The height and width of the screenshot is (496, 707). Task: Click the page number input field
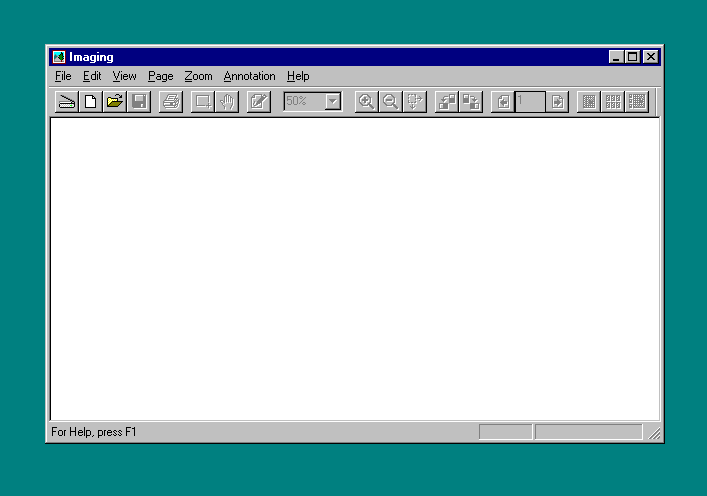pyautogui.click(x=530, y=101)
